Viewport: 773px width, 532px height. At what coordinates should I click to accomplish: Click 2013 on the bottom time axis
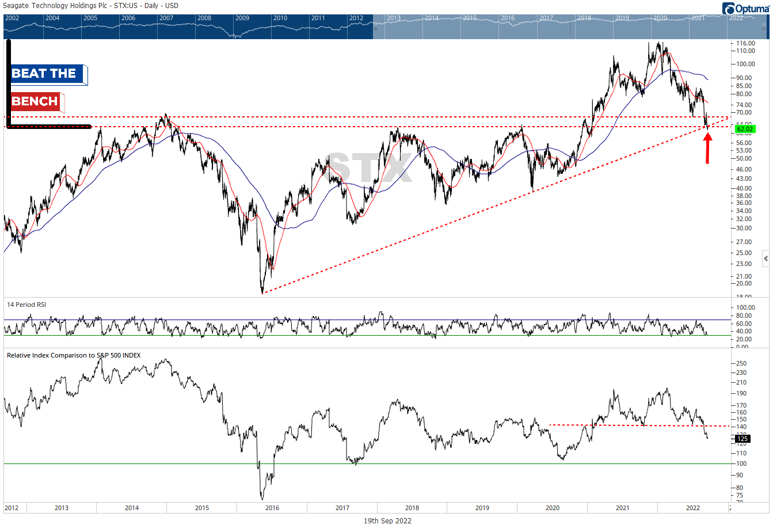pos(62,508)
